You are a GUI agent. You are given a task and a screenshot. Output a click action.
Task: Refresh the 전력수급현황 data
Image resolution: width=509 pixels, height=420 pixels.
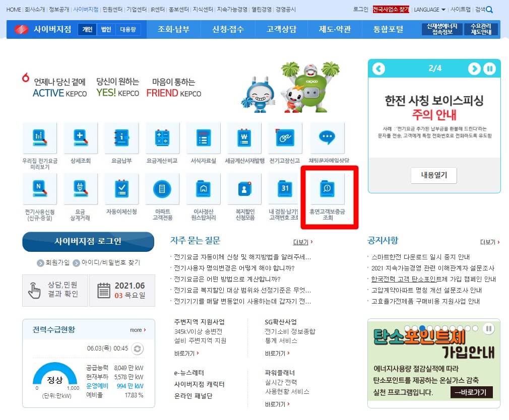(137, 348)
